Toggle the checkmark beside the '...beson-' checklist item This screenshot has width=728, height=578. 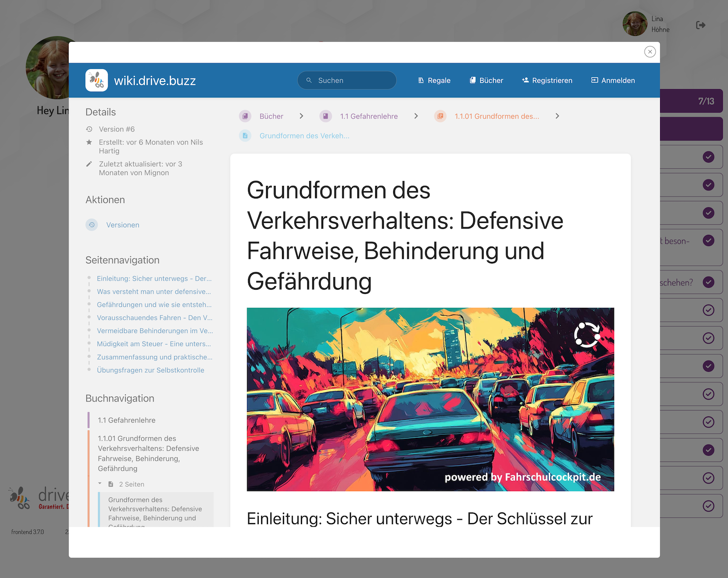point(708,240)
